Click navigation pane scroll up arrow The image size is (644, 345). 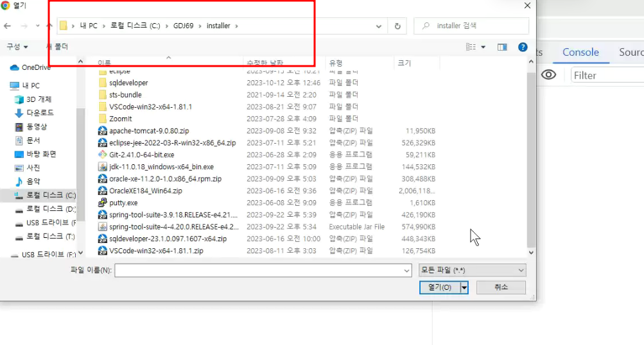click(80, 61)
